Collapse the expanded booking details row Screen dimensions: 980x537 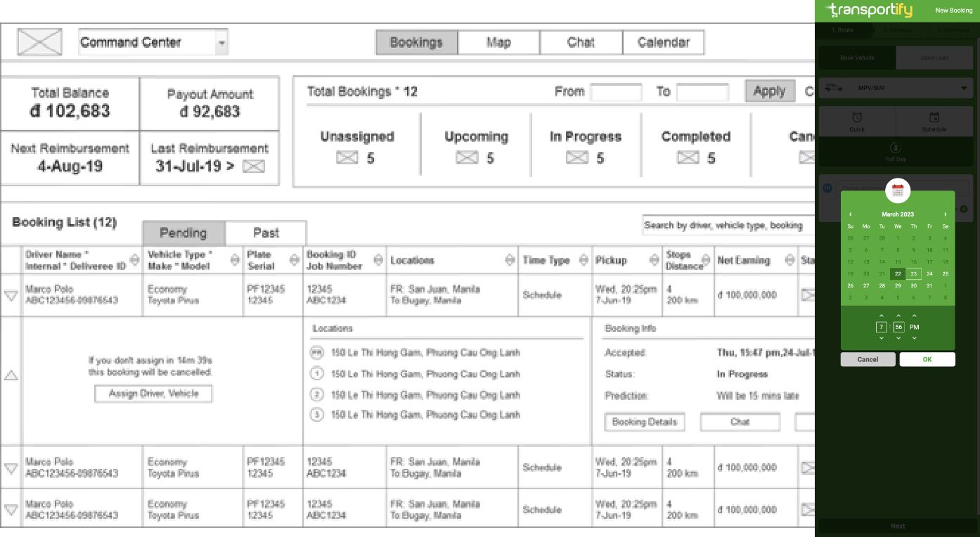pyautogui.click(x=11, y=375)
